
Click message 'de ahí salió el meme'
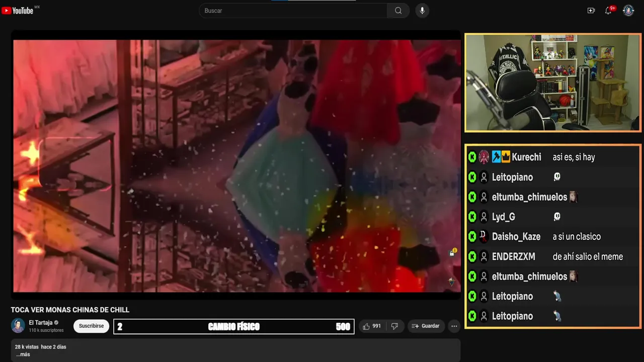(x=588, y=257)
